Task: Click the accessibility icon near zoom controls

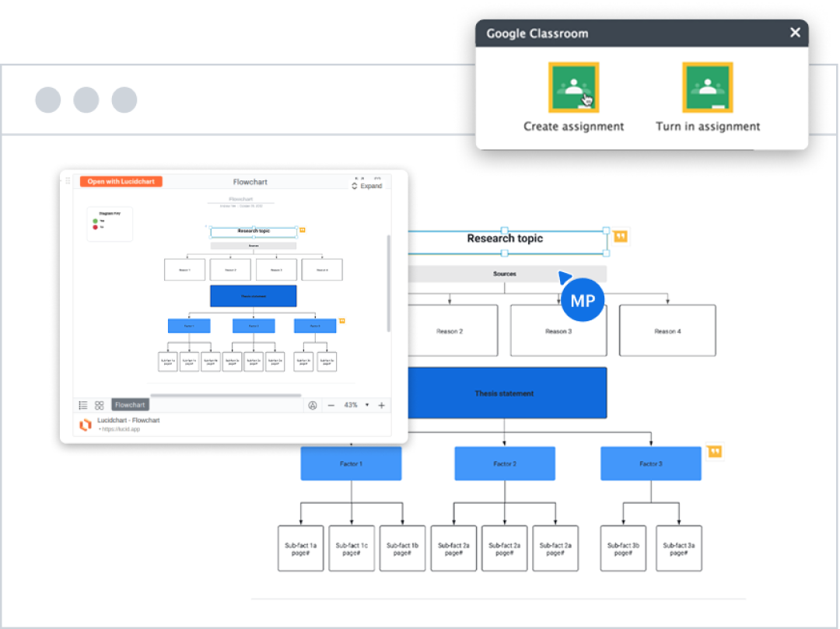Action: (x=313, y=405)
